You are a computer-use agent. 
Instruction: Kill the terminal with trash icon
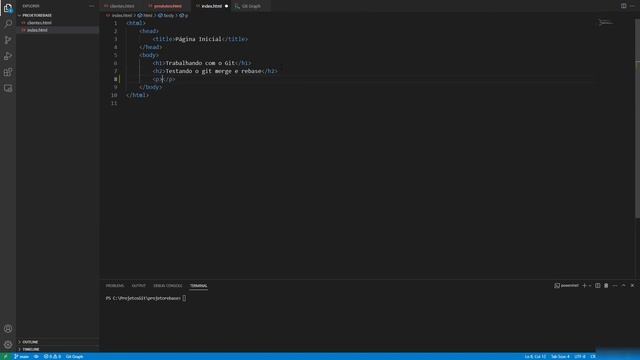point(606,286)
